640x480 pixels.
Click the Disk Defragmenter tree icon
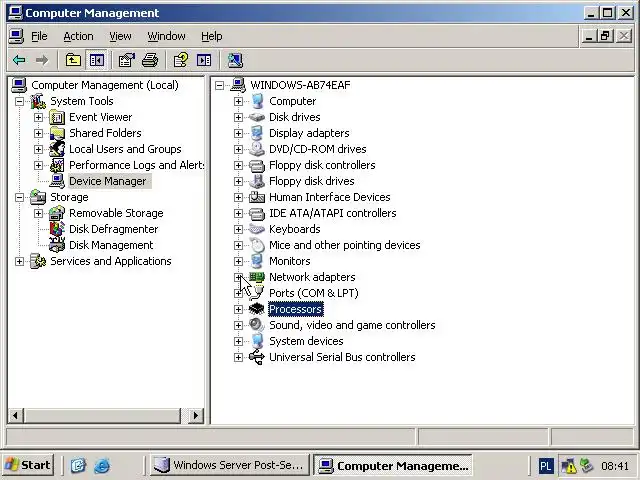[57, 229]
